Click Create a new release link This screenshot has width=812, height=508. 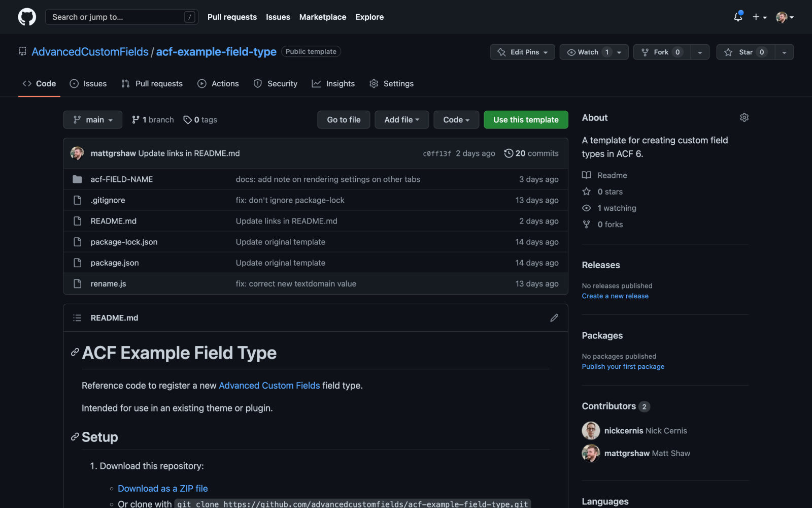(x=615, y=296)
